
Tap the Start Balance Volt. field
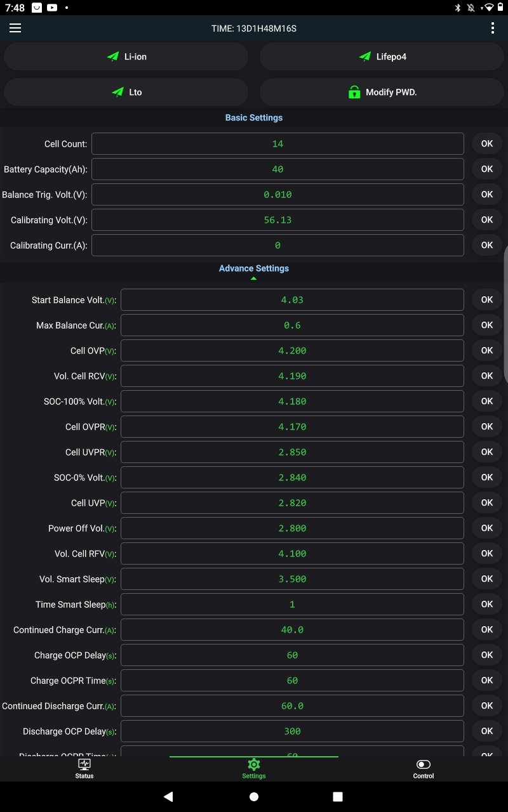(292, 300)
